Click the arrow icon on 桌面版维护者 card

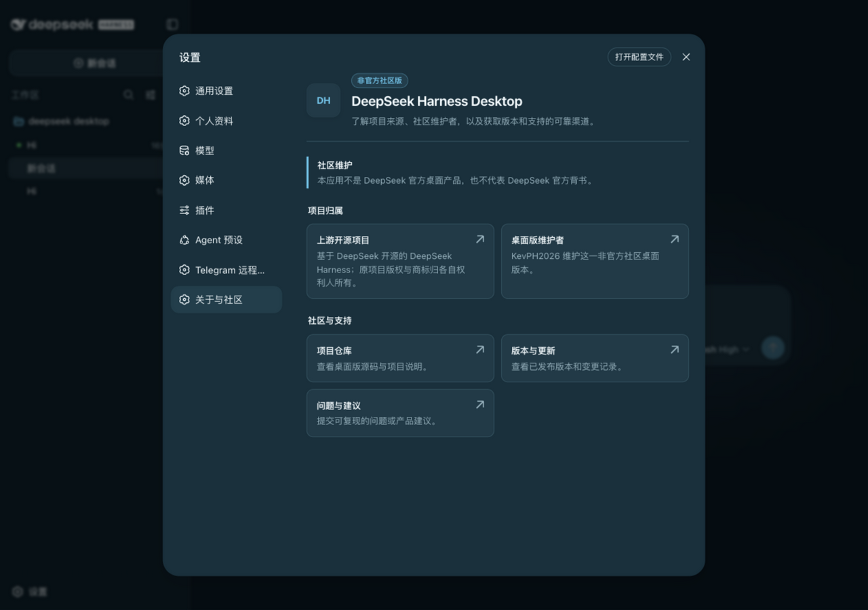tap(675, 239)
